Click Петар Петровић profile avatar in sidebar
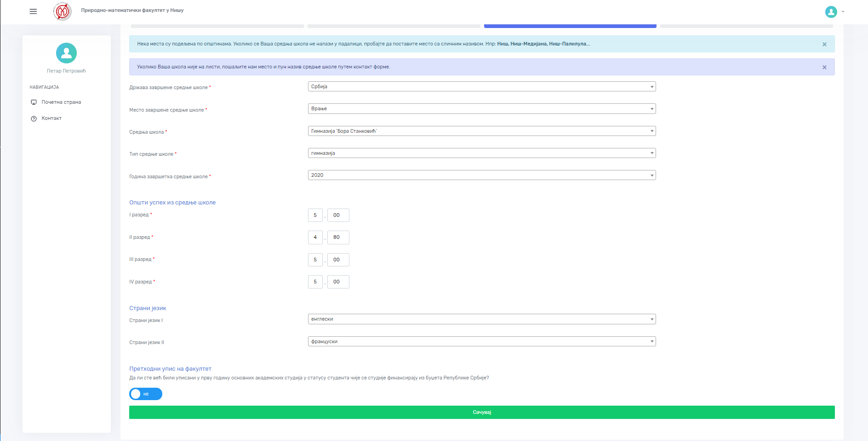868x441 pixels. coord(66,53)
